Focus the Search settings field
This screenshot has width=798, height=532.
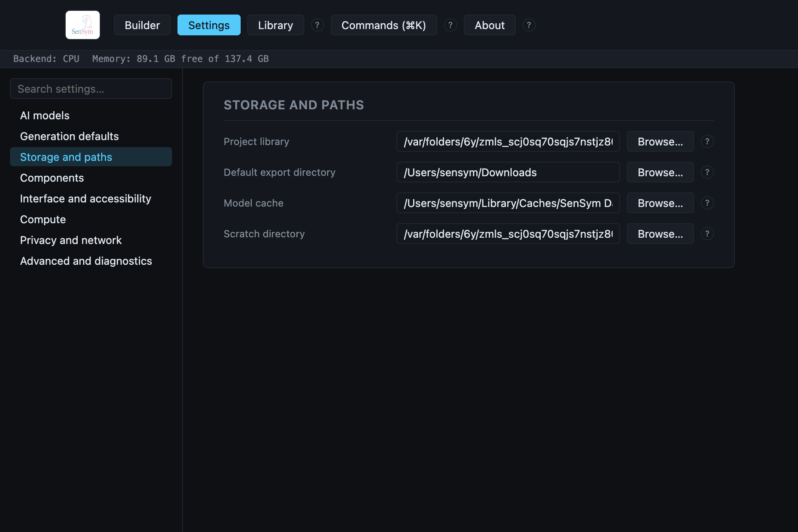[91, 89]
